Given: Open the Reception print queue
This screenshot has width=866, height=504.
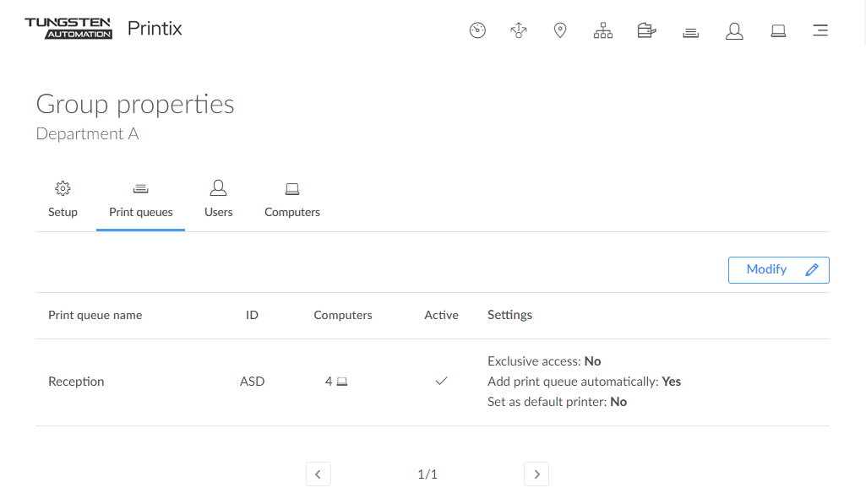Looking at the screenshot, I should click(x=76, y=382).
